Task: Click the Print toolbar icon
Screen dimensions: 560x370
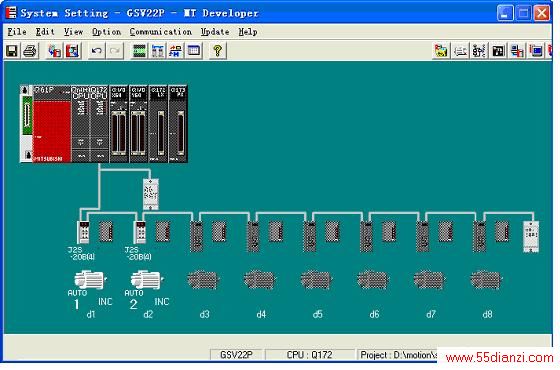Action: point(30,51)
